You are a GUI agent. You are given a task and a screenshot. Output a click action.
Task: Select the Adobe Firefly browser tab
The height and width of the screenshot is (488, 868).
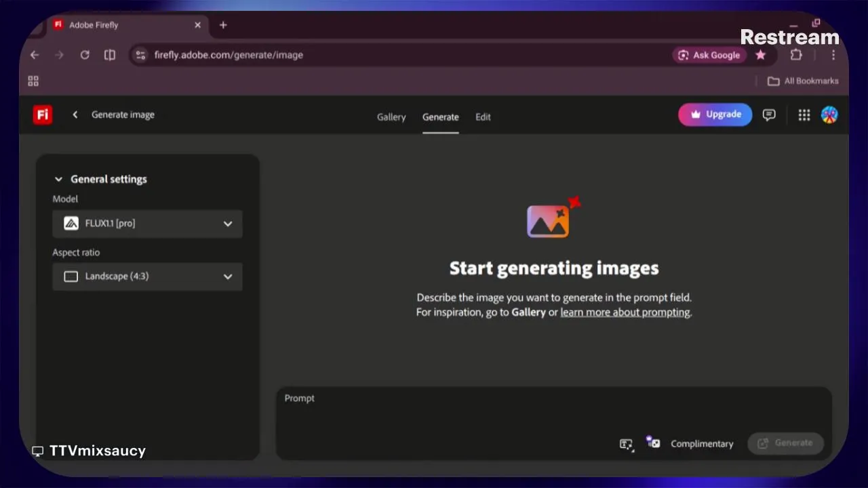pos(127,25)
